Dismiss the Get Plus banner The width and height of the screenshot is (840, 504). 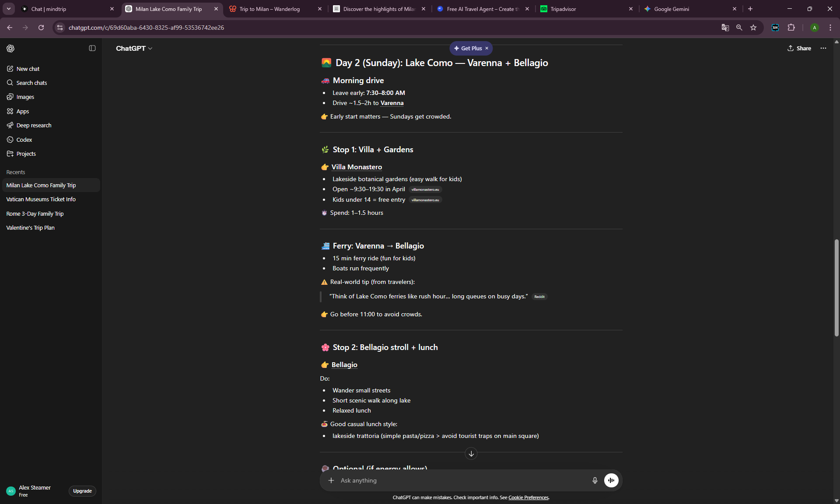(x=486, y=48)
